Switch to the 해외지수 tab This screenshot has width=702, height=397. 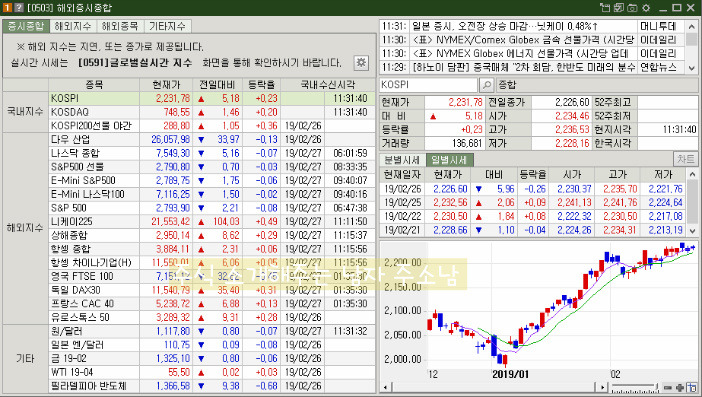tap(73, 26)
